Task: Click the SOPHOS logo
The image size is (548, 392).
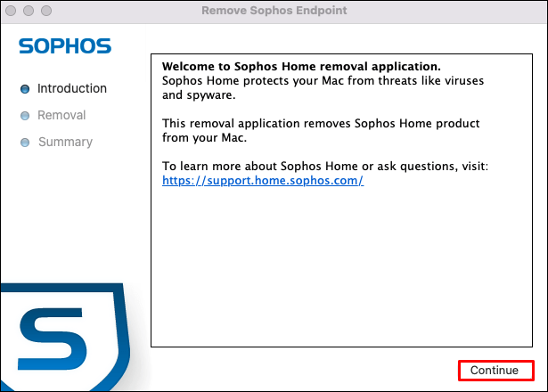Action: pos(65,46)
